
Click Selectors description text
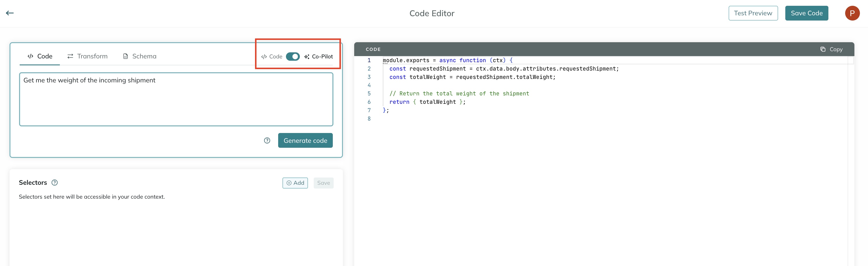click(x=92, y=197)
